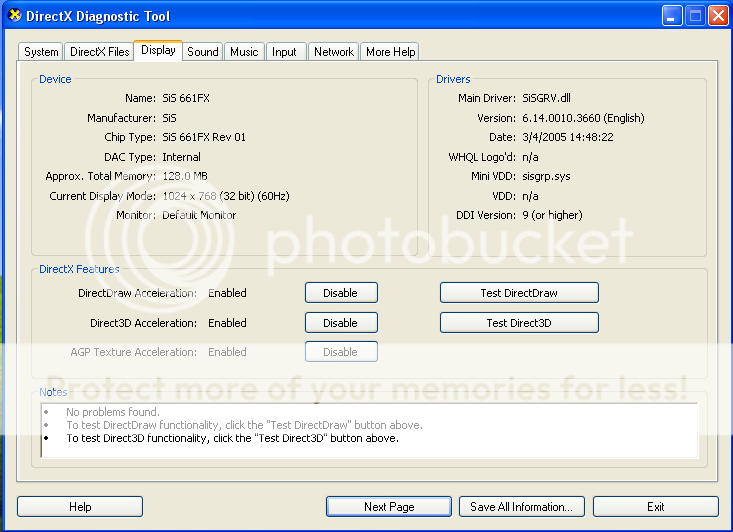733x532 pixels.
Task: Click the greyed AGP Texture Disable button
Action: [x=341, y=352]
